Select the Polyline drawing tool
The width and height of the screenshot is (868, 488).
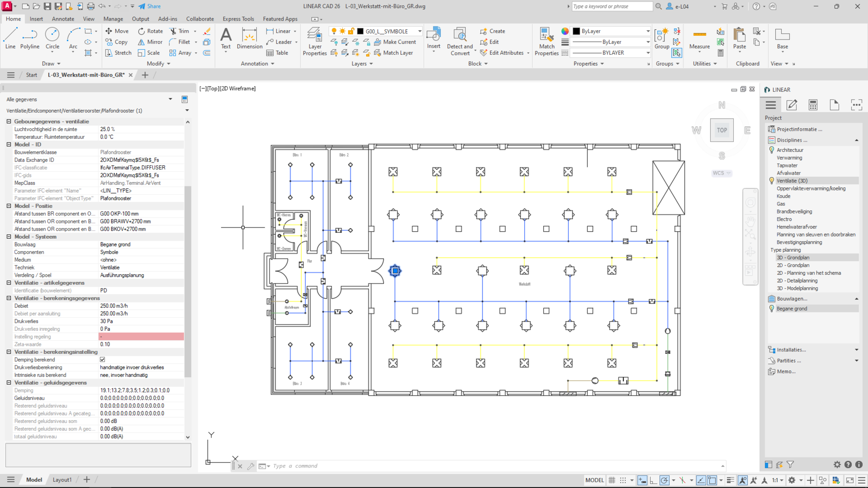pos(29,39)
